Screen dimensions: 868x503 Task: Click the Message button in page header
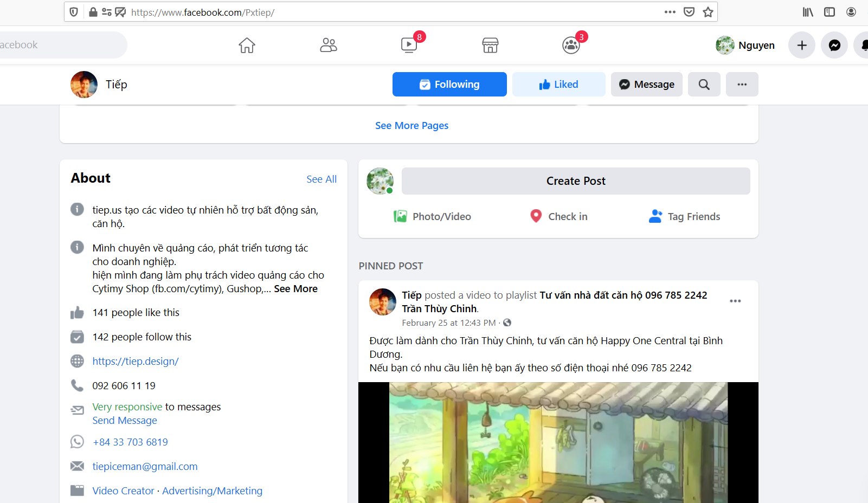point(646,84)
